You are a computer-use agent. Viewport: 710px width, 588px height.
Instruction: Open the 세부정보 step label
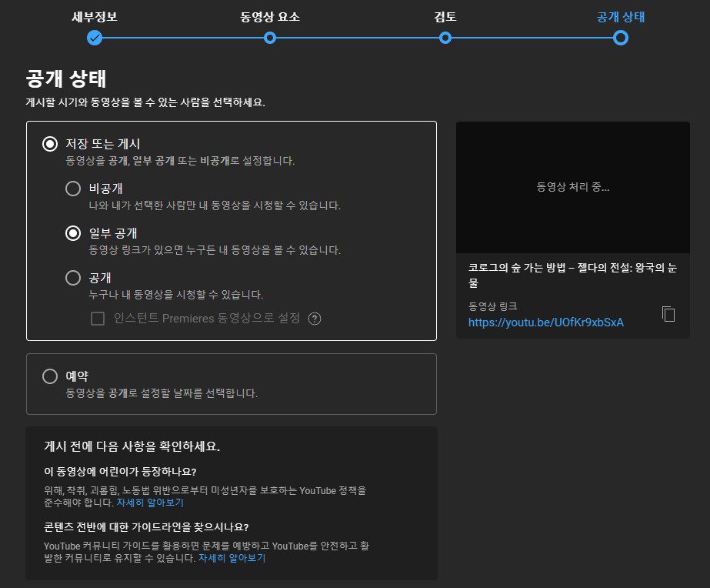[95, 17]
